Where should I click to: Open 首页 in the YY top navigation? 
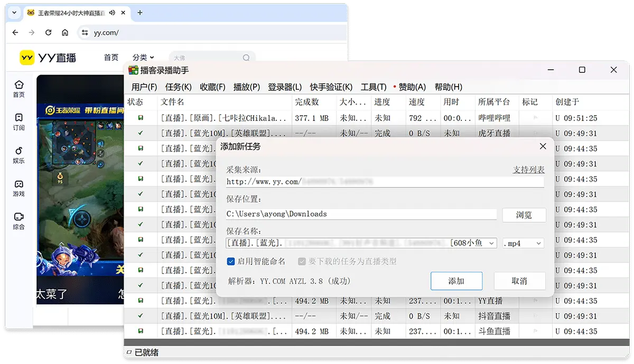click(x=111, y=58)
